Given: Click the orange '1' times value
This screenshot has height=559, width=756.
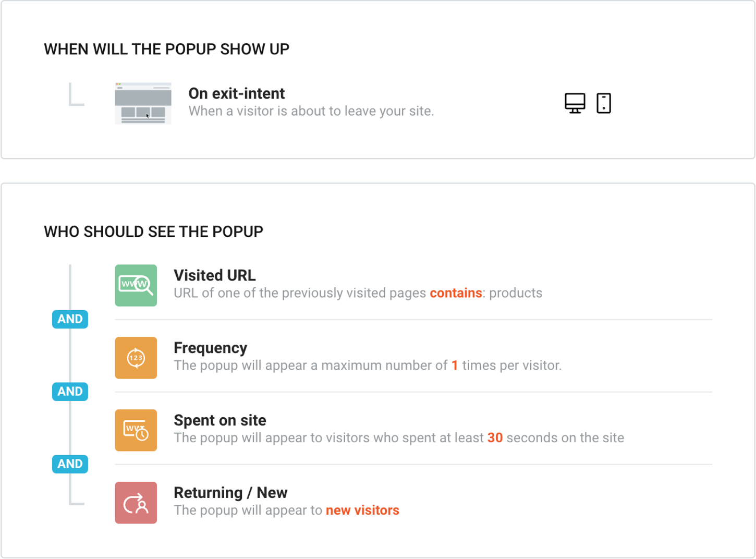Looking at the screenshot, I should (x=455, y=366).
